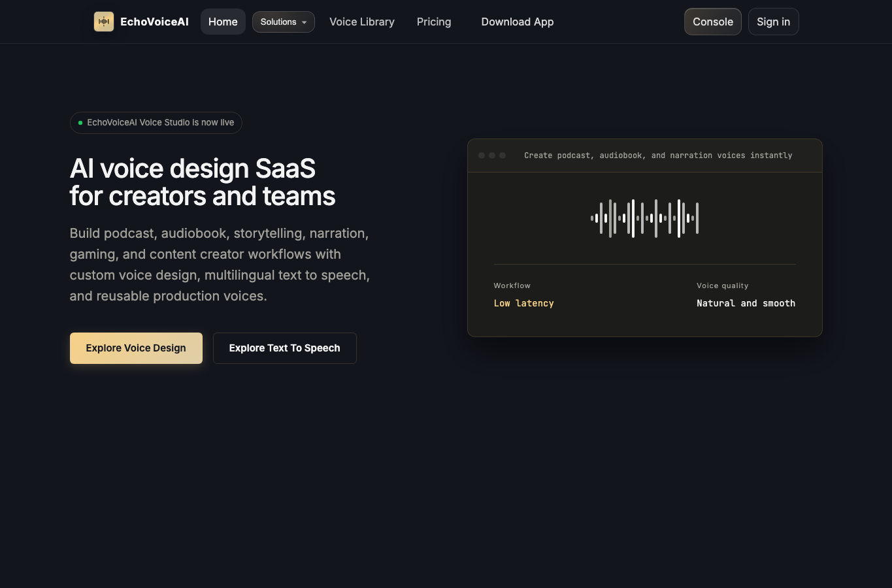Click Explore Text To Speech button
Image resolution: width=892 pixels, height=588 pixels.
(285, 348)
